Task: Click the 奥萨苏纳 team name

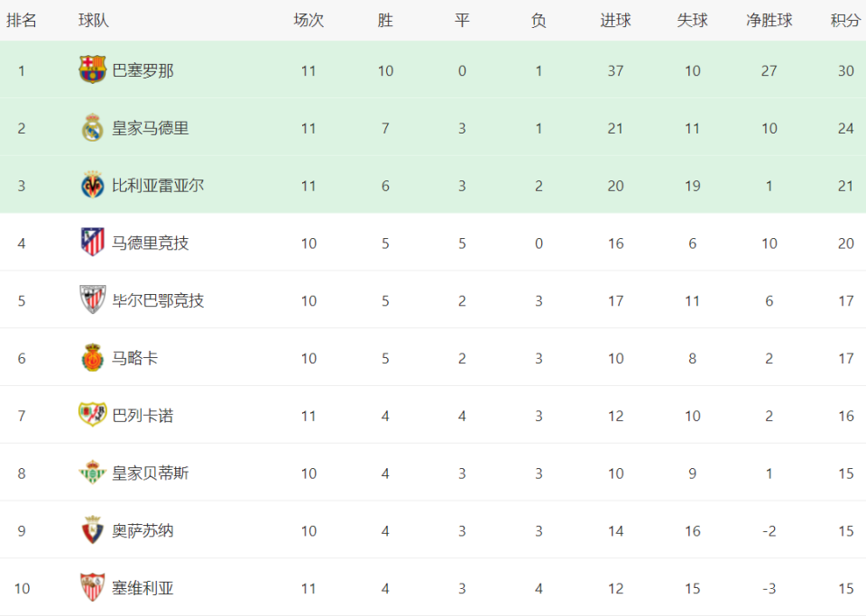Action: (143, 530)
